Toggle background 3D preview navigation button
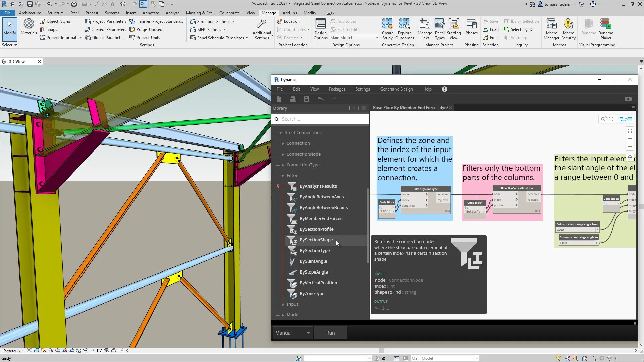 [607, 119]
